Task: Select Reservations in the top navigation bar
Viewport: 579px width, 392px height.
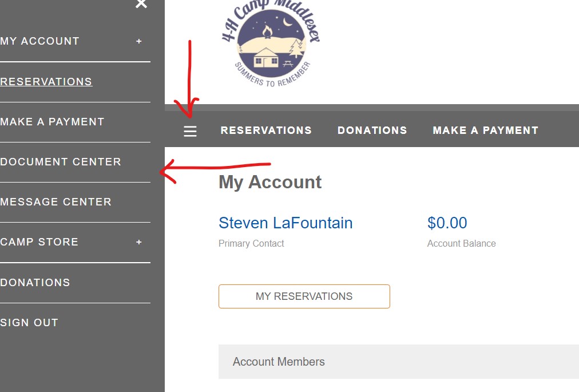Action: pos(266,130)
